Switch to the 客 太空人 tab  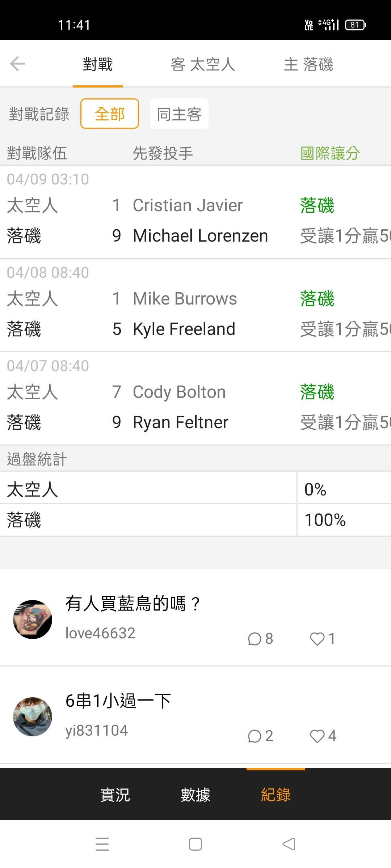(x=203, y=64)
